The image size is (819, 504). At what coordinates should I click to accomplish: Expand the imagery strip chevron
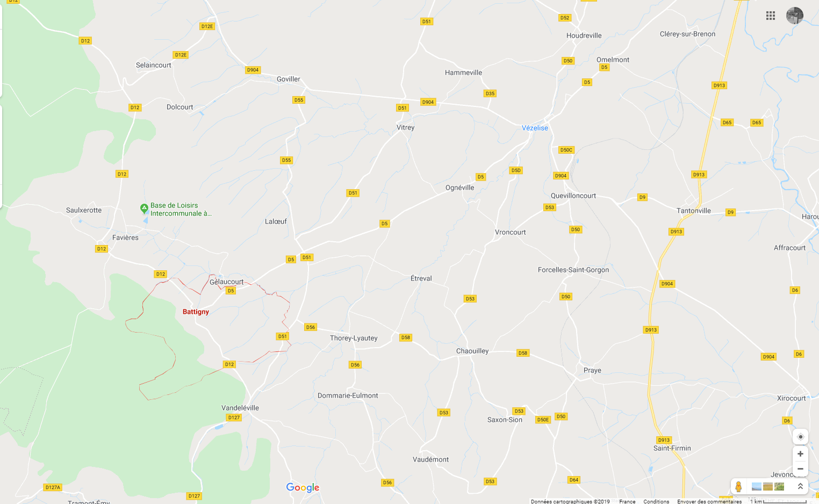click(800, 486)
